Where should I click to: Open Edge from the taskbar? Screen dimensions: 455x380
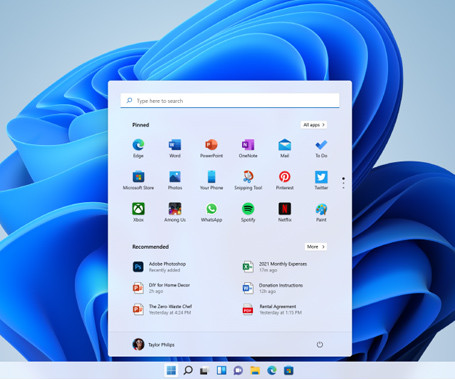(x=272, y=370)
